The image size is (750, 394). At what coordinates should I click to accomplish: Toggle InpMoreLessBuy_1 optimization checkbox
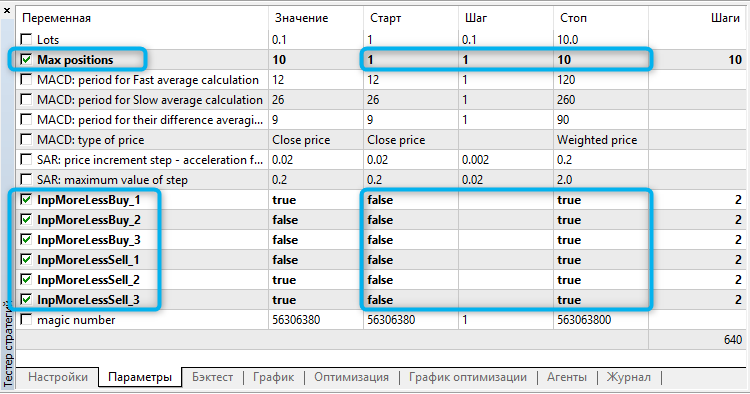tap(26, 199)
